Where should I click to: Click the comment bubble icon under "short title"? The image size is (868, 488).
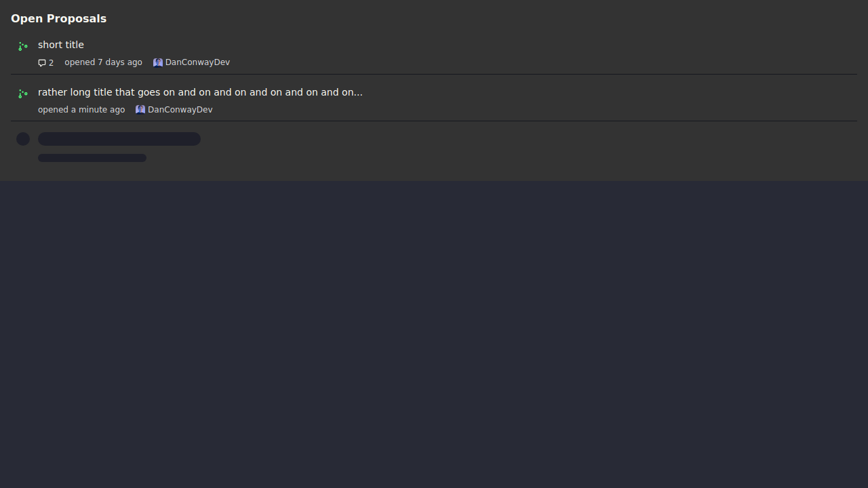tap(42, 63)
